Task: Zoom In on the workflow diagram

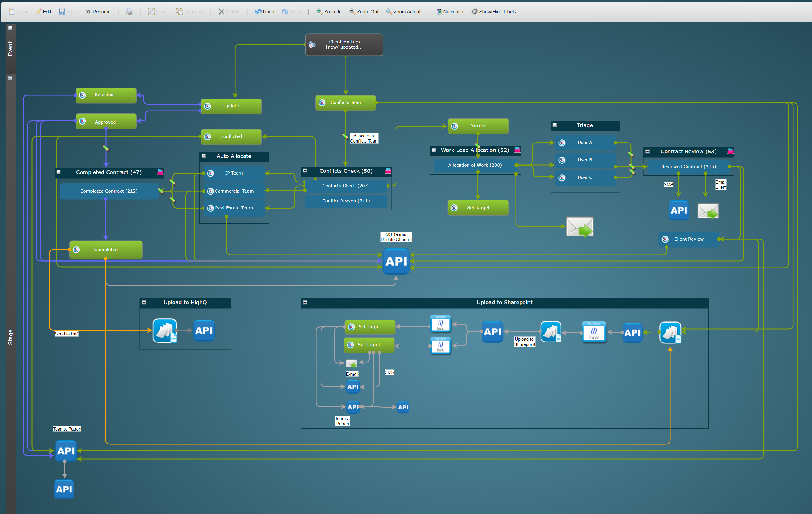Action: point(329,11)
